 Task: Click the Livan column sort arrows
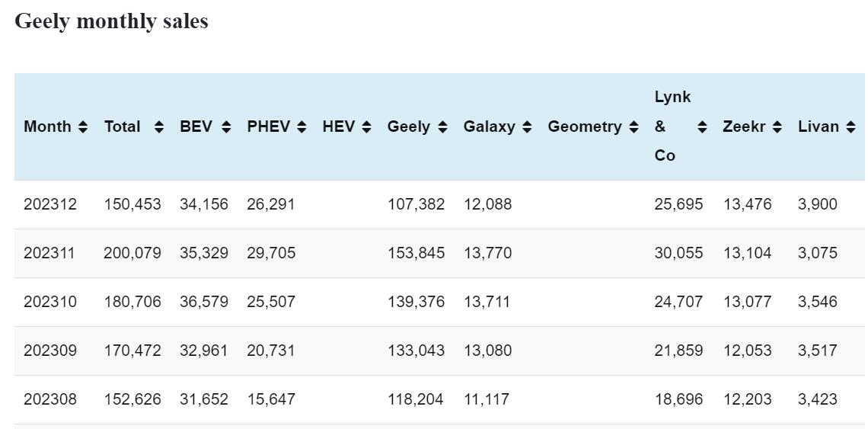pos(850,127)
